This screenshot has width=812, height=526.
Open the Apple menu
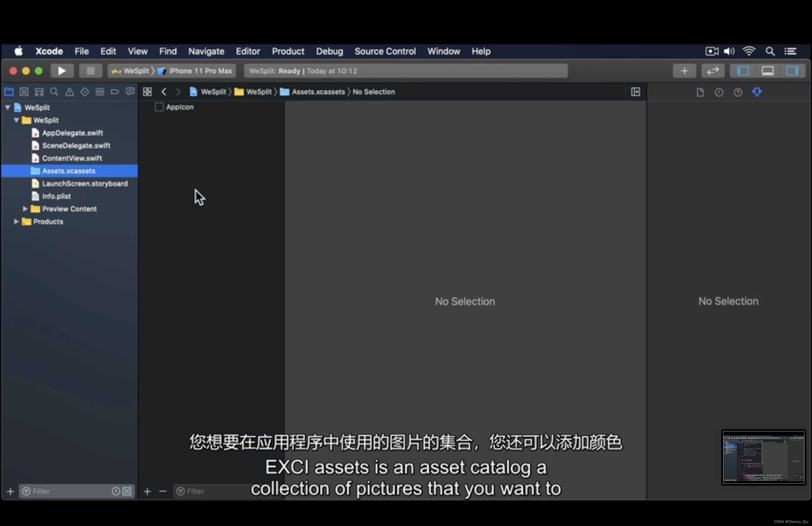pyautogui.click(x=19, y=51)
